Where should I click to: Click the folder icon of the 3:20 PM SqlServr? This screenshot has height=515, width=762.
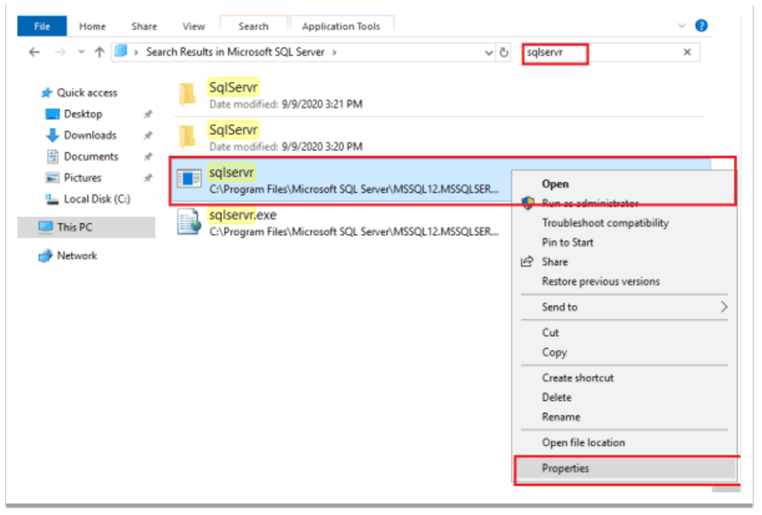coord(187,137)
